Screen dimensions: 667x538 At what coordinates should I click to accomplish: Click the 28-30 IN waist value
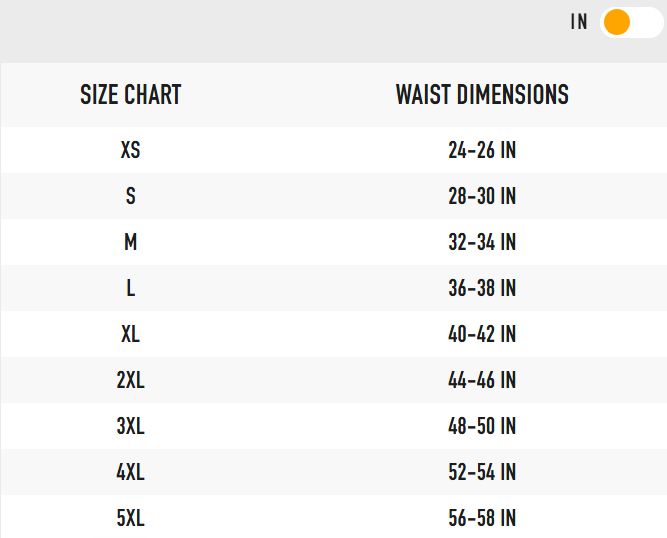tap(482, 196)
